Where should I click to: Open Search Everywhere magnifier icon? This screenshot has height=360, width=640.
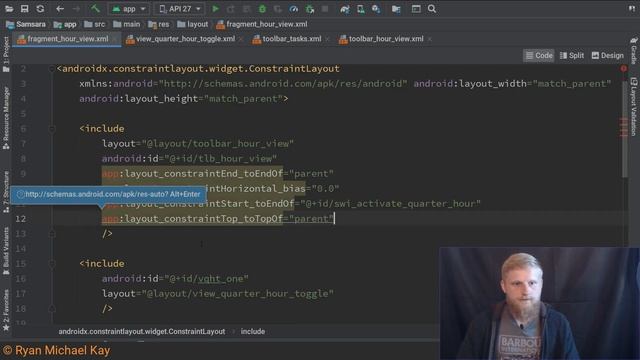point(431,9)
